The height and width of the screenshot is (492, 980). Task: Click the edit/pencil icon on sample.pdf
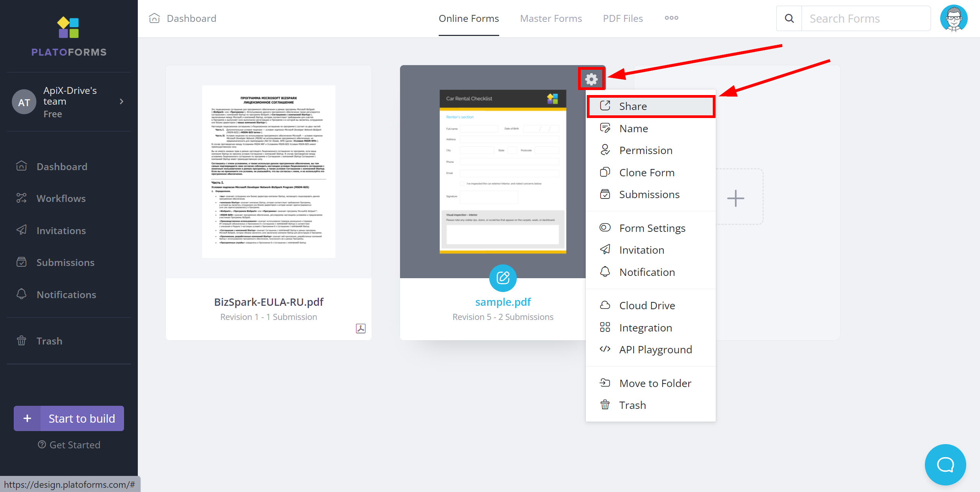click(503, 278)
